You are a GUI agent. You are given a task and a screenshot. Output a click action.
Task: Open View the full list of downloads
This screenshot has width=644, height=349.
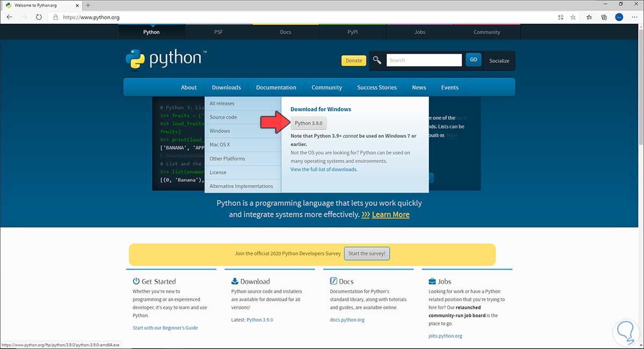click(x=324, y=169)
